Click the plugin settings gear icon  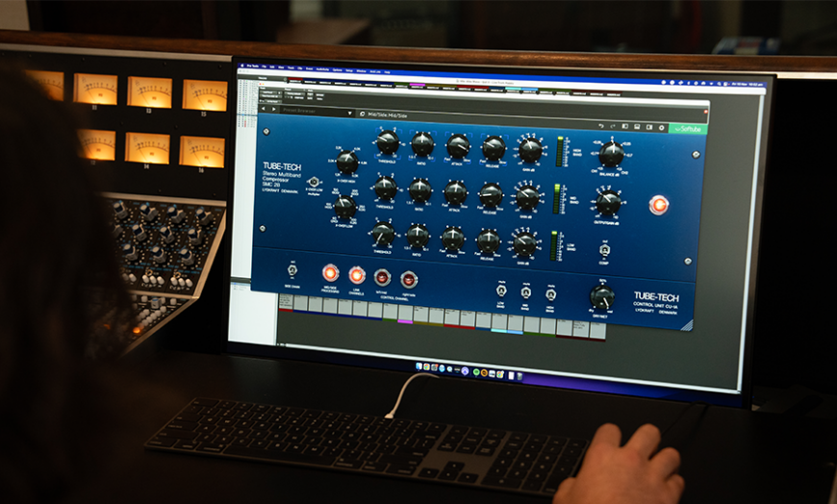(661, 127)
